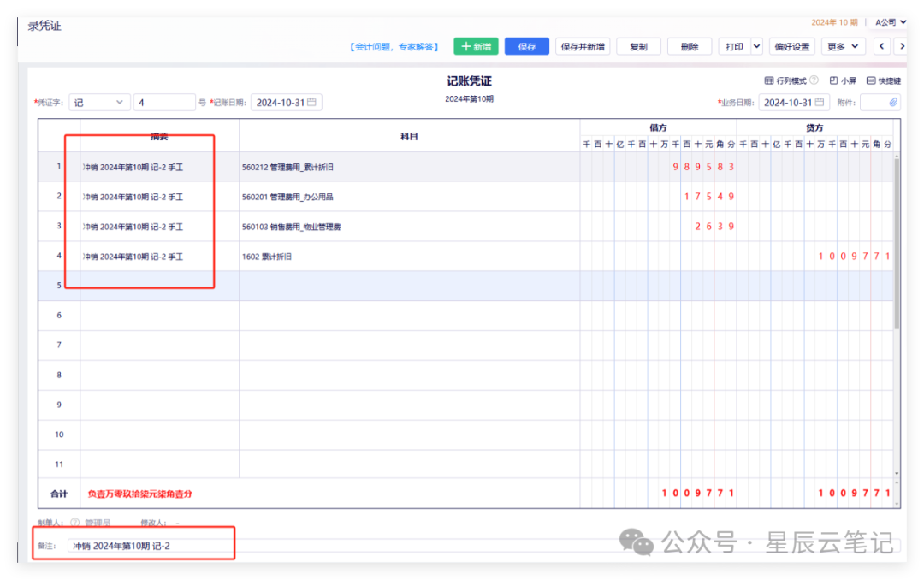Click the 记账日期 date field
This screenshot has width=924, height=580.
[x=287, y=103]
